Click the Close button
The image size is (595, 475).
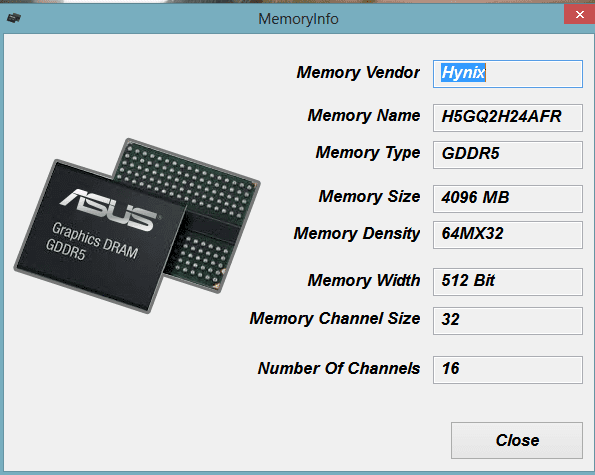click(x=517, y=440)
